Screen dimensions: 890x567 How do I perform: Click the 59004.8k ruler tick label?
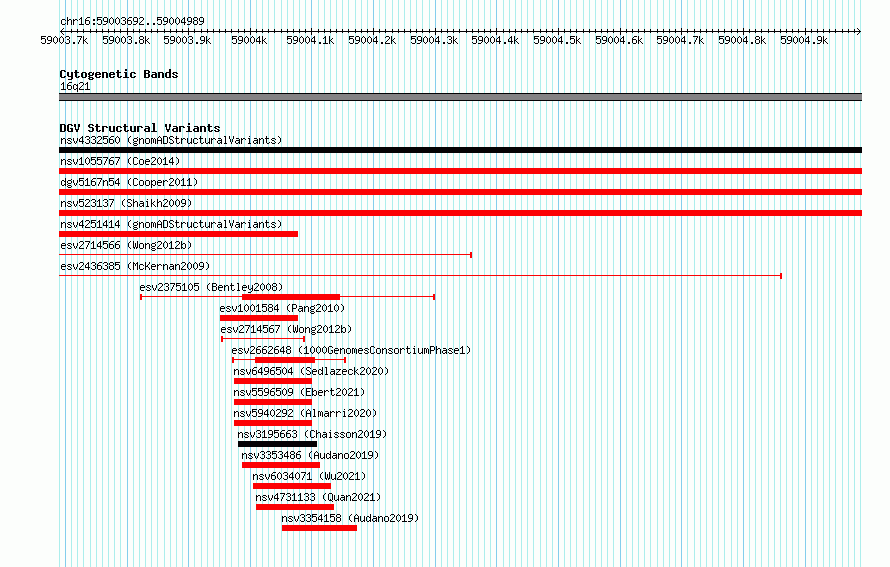(x=742, y=40)
